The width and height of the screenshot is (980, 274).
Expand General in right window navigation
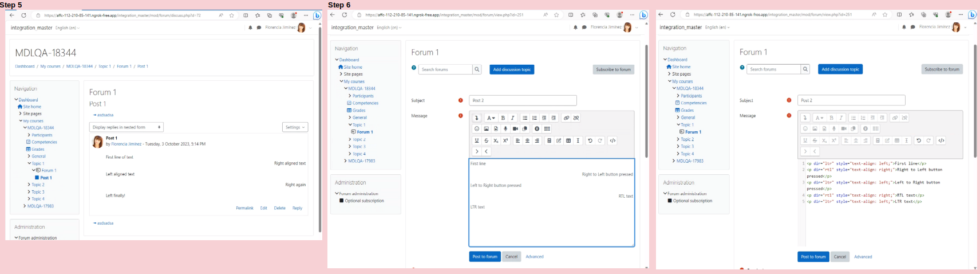click(x=678, y=118)
